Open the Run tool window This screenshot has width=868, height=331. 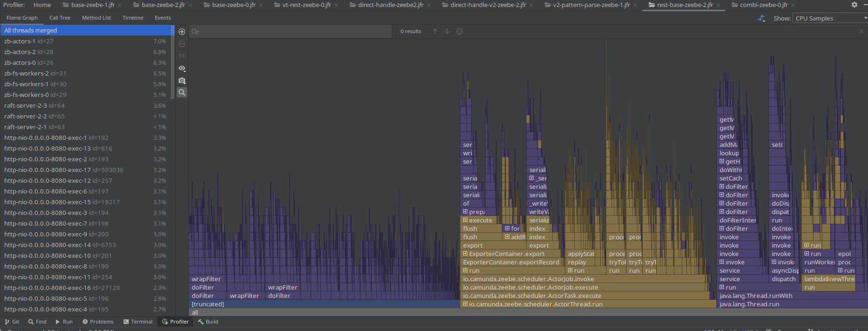pos(64,322)
